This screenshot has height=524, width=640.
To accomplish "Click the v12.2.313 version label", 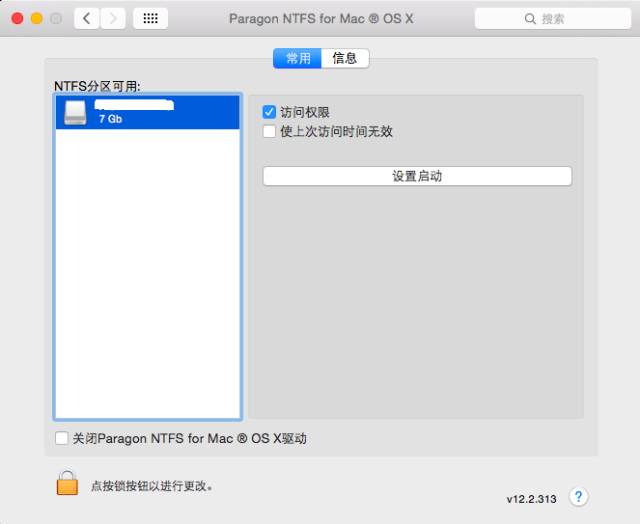I will 531,498.
